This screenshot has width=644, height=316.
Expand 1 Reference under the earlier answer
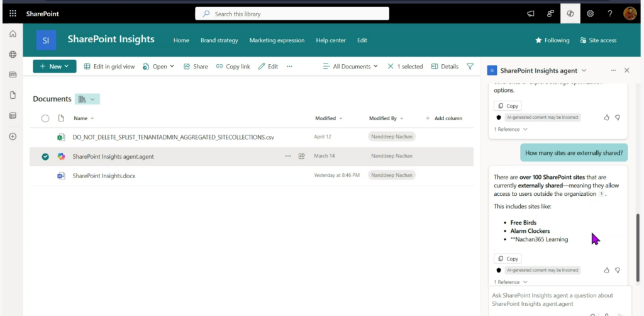[511, 129]
